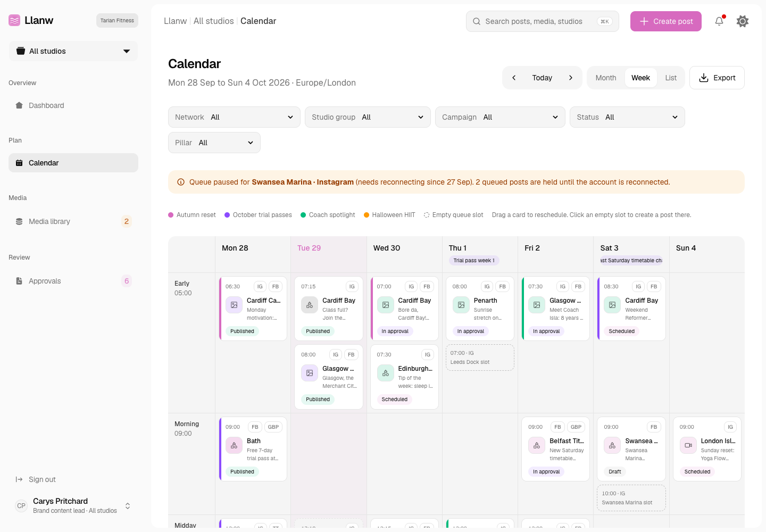Click the search magnifier icon
The width and height of the screenshot is (766, 532).
[477, 21]
